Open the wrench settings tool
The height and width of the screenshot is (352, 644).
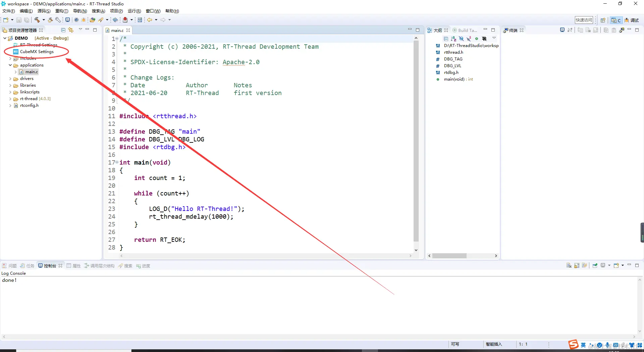58,20
